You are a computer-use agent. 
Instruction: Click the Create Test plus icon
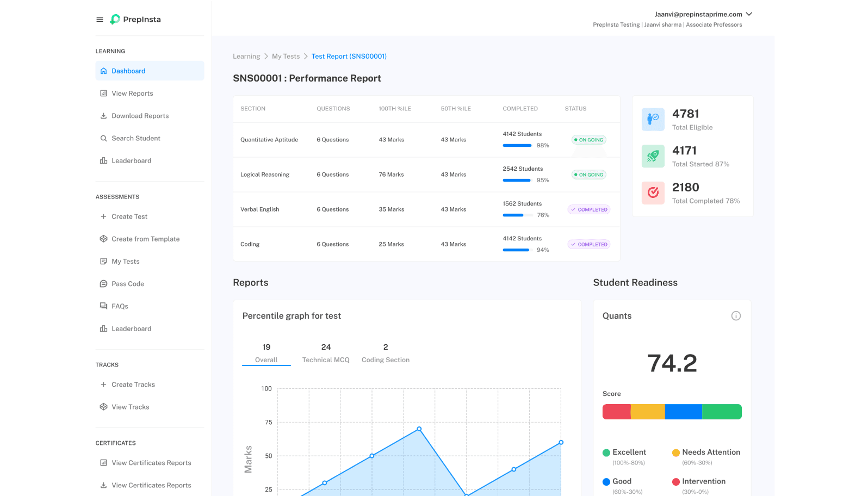pyautogui.click(x=103, y=216)
